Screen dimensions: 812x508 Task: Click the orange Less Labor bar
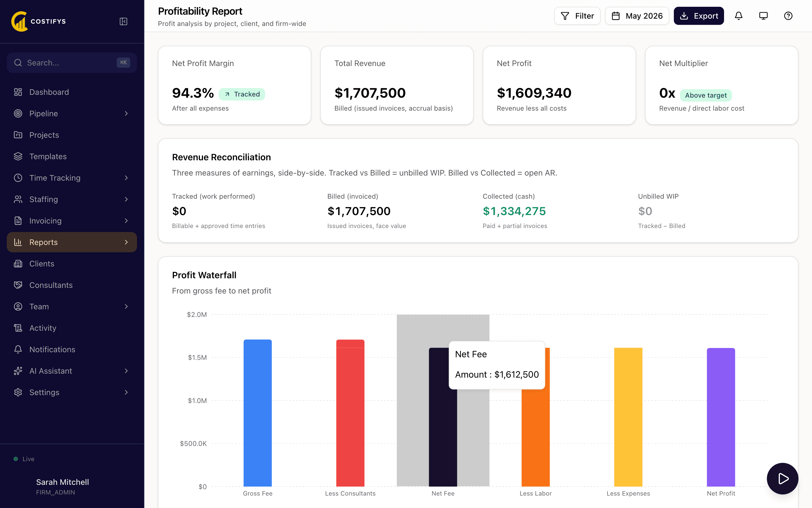535,438
